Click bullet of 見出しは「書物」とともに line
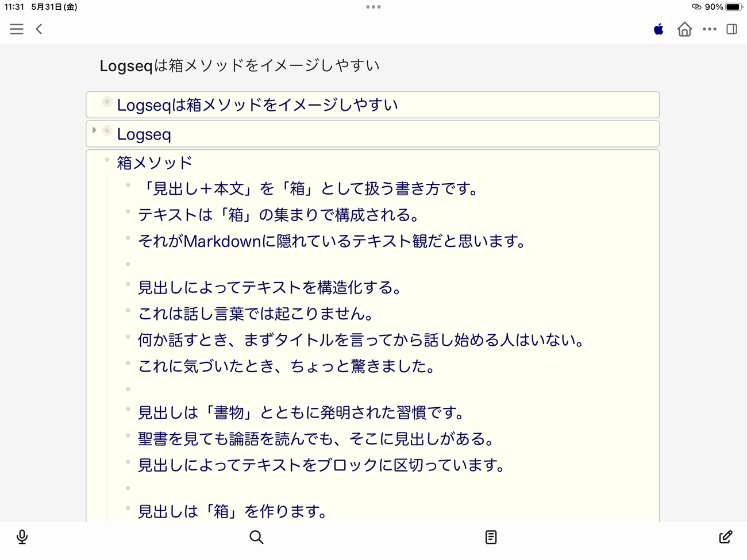The height and width of the screenshot is (560, 747). (x=128, y=410)
